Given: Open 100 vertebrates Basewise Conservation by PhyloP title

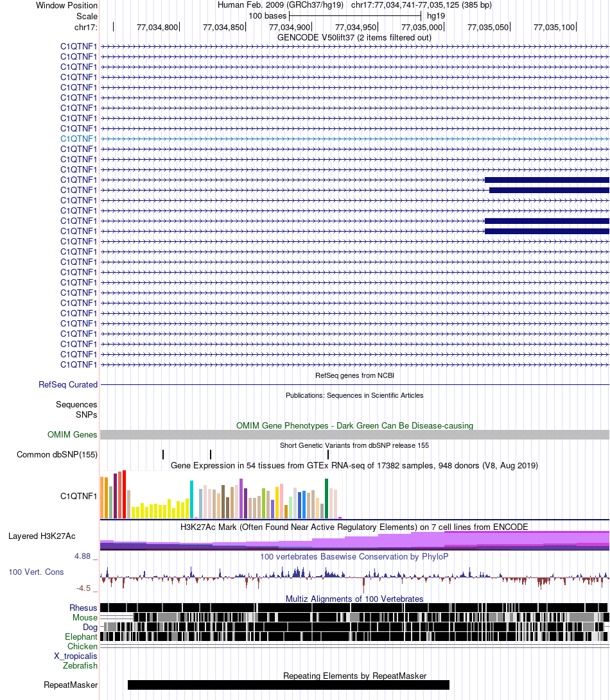Looking at the screenshot, I should coord(354,557).
